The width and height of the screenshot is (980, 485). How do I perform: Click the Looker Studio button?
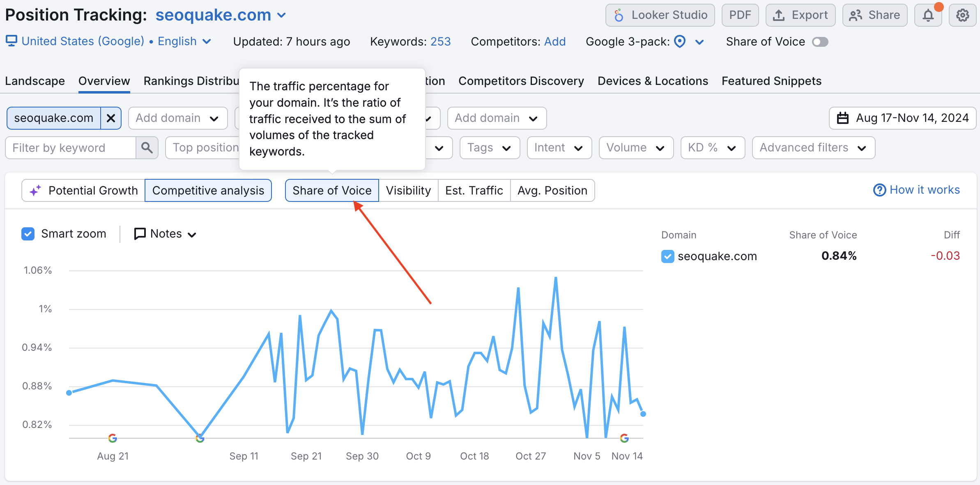click(660, 16)
